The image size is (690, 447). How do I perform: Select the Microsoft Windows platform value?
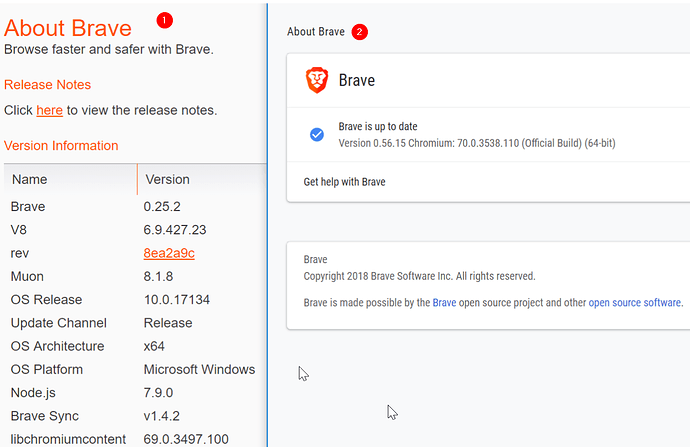click(x=199, y=370)
